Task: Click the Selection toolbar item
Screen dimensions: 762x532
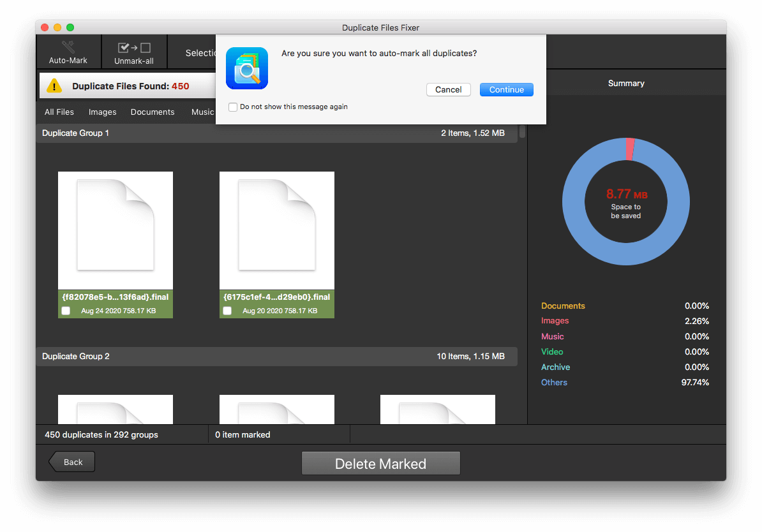Action: click(200, 53)
